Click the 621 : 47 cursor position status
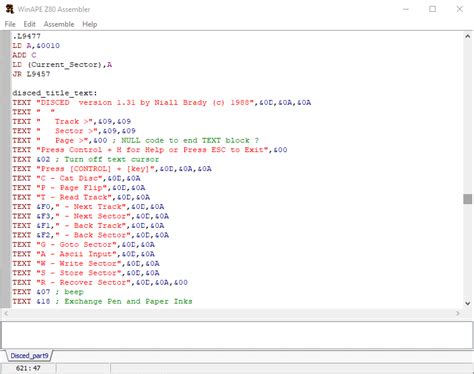 click(x=28, y=368)
